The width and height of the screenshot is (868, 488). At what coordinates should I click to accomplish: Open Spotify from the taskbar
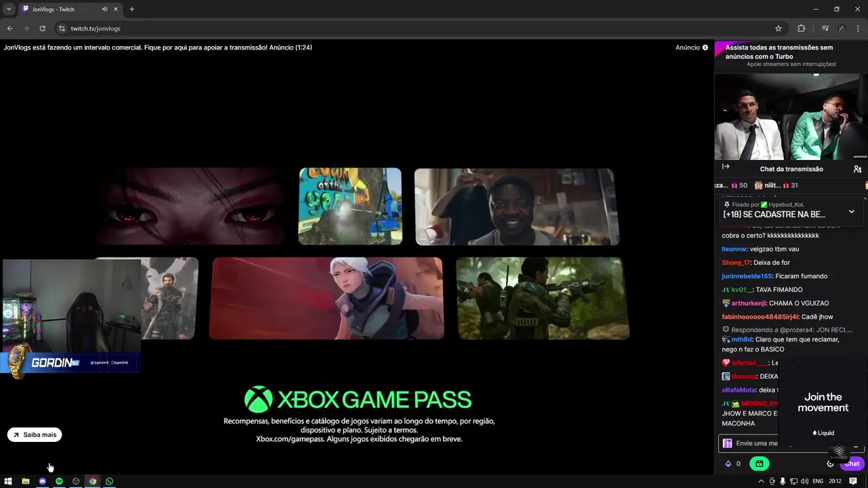[x=59, y=481]
